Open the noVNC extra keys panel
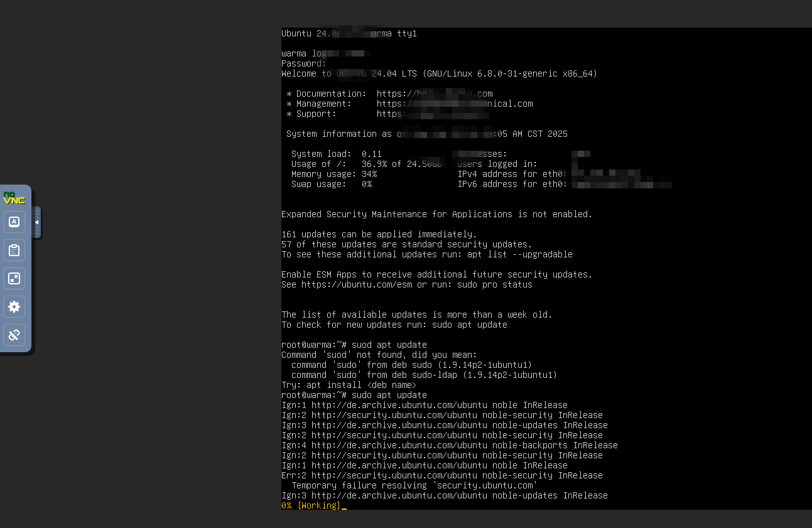 14,221
